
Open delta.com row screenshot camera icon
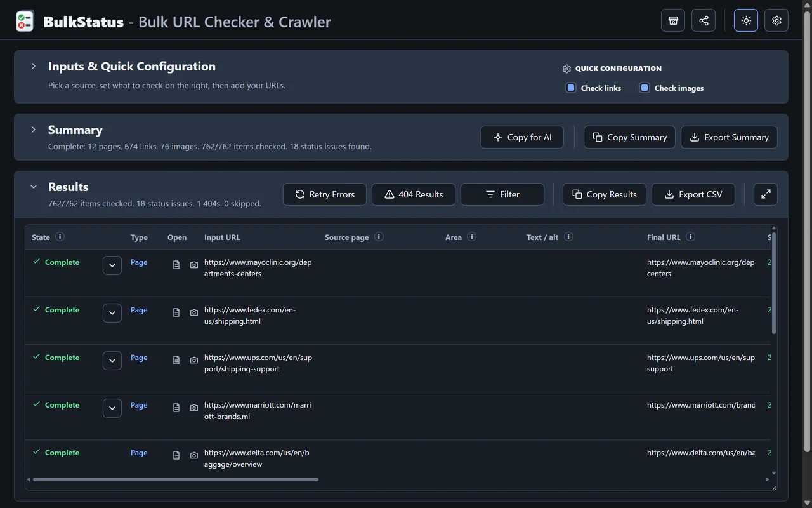pos(194,455)
